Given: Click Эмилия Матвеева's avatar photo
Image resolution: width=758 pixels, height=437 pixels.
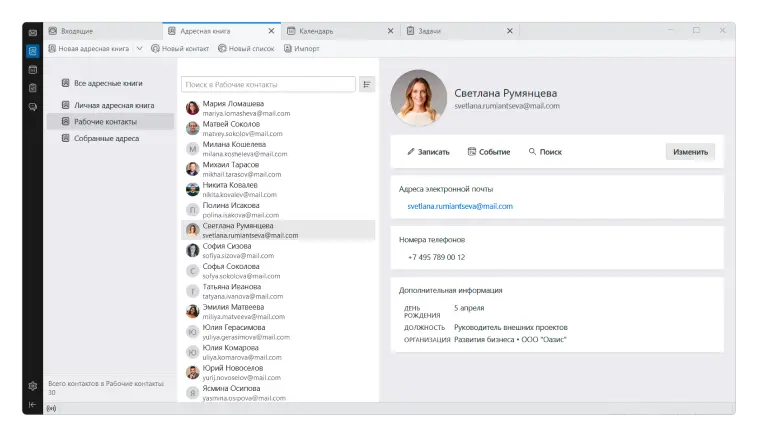Looking at the screenshot, I should 192,311.
